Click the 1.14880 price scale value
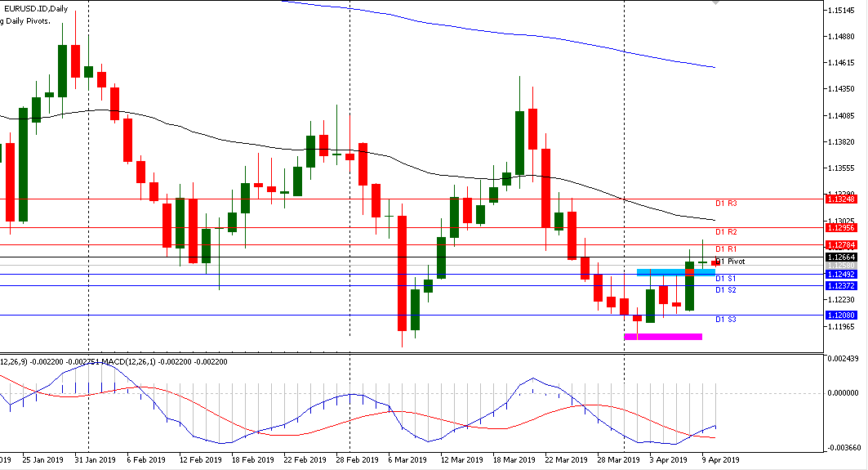868x470 pixels. [x=841, y=37]
